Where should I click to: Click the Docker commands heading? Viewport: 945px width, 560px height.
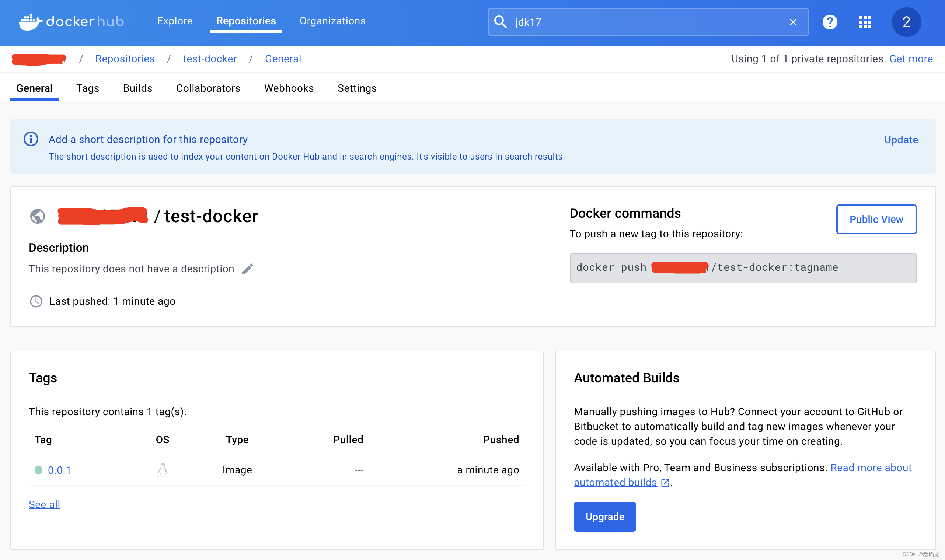(x=625, y=213)
